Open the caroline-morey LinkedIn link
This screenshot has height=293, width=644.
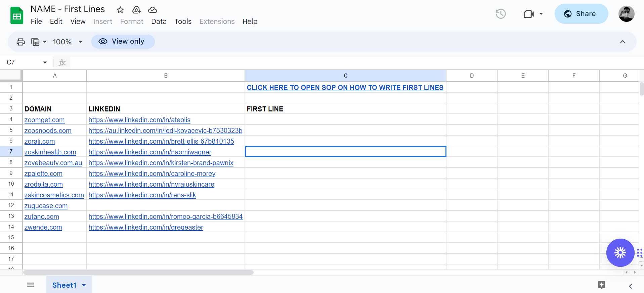pos(152,174)
